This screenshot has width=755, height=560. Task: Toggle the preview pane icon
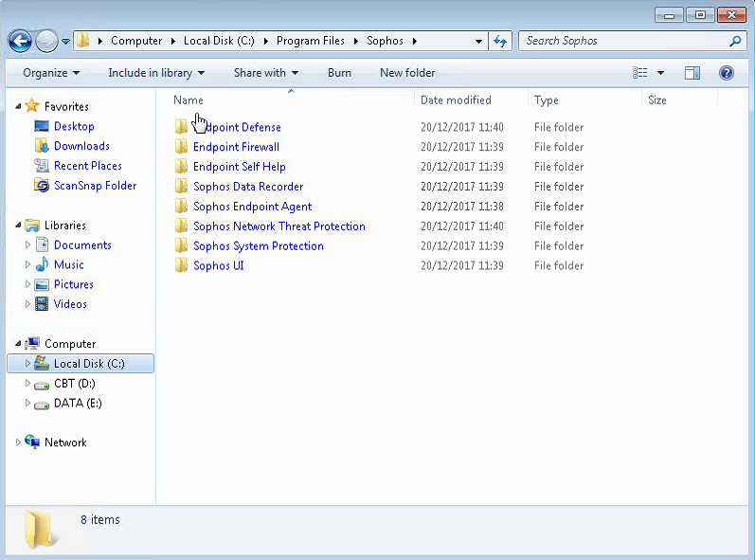pos(692,73)
